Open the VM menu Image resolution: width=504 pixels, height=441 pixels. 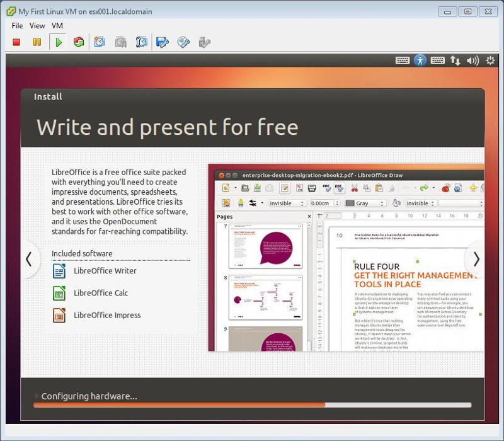tap(57, 26)
